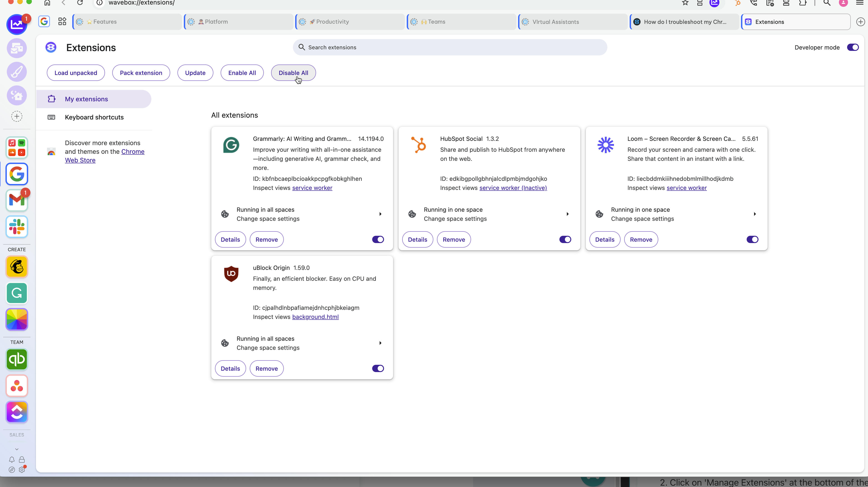Screen dimensions: 868x487
Task: Add a new tab with plus button
Action: 860,22
